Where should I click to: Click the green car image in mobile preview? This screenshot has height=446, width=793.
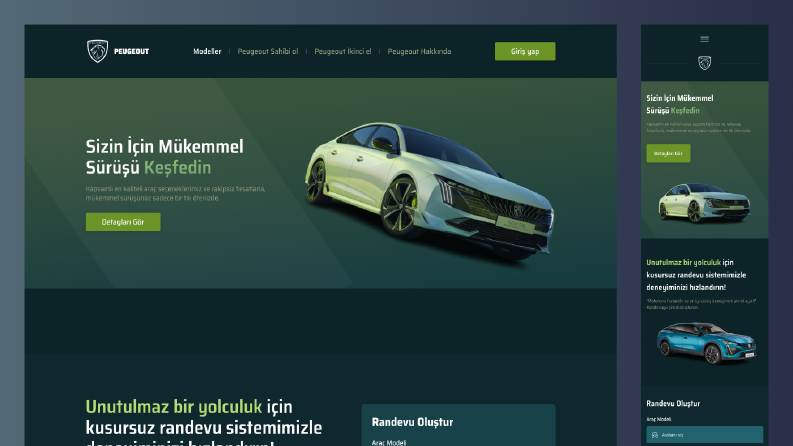click(704, 203)
